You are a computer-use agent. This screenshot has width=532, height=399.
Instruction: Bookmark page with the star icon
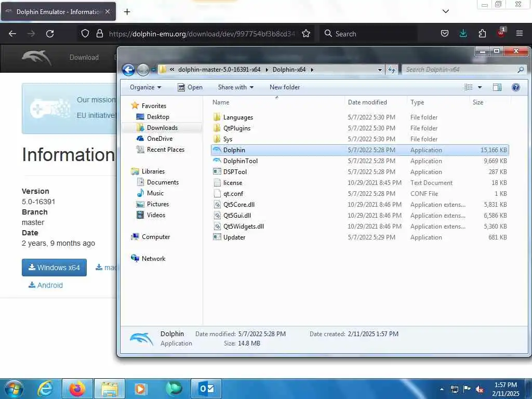(306, 34)
